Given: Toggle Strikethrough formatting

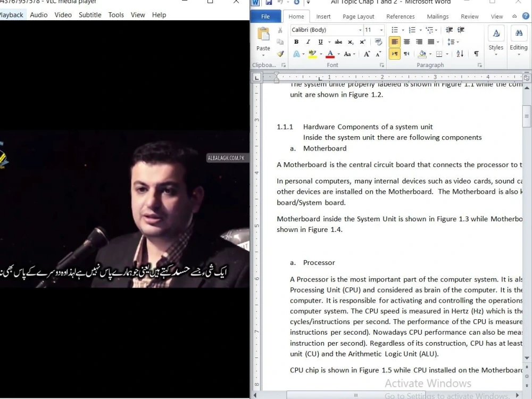Looking at the screenshot, I should (338, 41).
